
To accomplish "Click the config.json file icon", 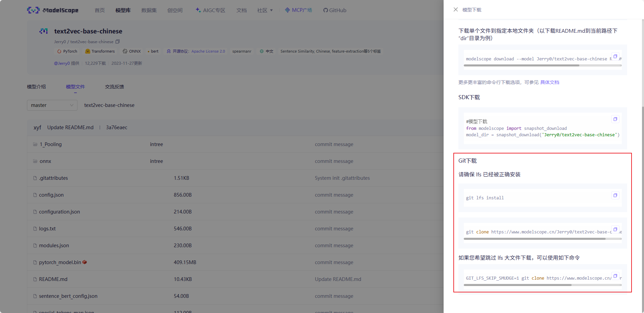I will 35,195.
